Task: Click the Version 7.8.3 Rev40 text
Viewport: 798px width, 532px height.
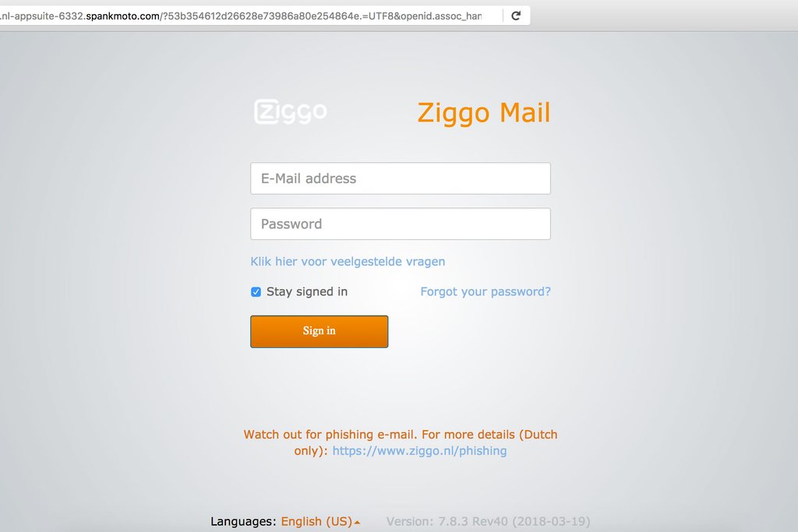Action: [x=488, y=521]
